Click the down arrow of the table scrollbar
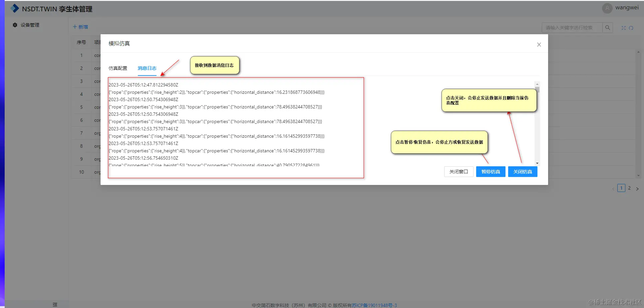Viewport: 644px width, 308px height. 638,176
